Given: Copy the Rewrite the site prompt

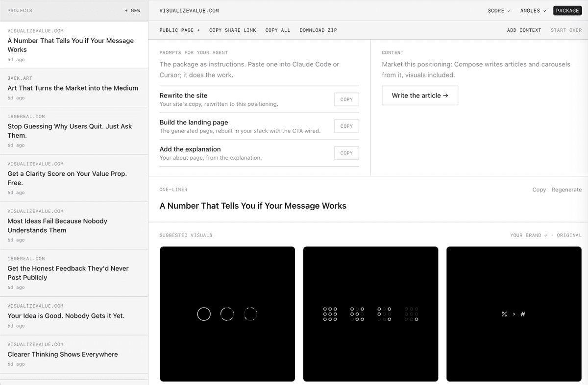Looking at the screenshot, I should pos(346,99).
